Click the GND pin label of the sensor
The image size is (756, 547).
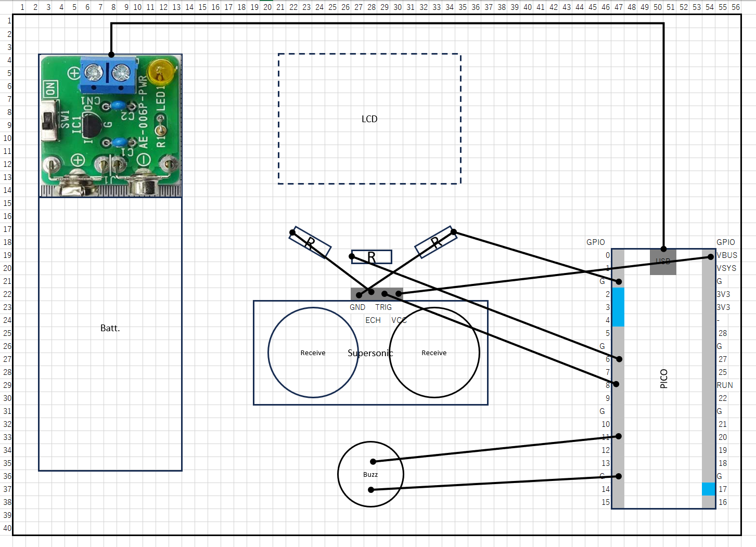click(x=357, y=307)
